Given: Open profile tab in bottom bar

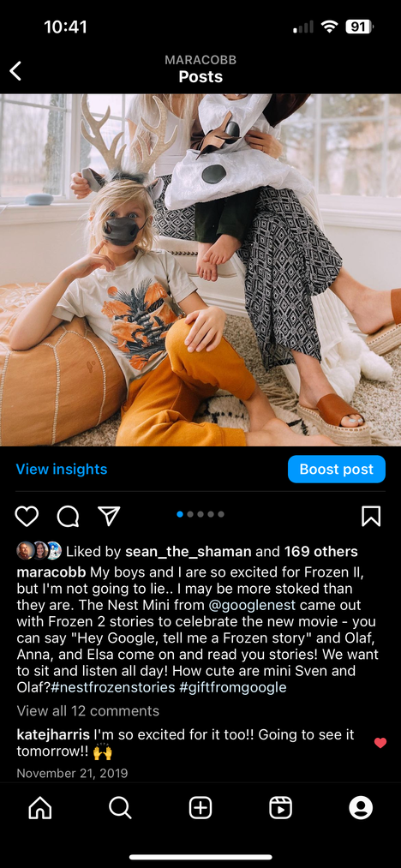Looking at the screenshot, I should (x=361, y=808).
